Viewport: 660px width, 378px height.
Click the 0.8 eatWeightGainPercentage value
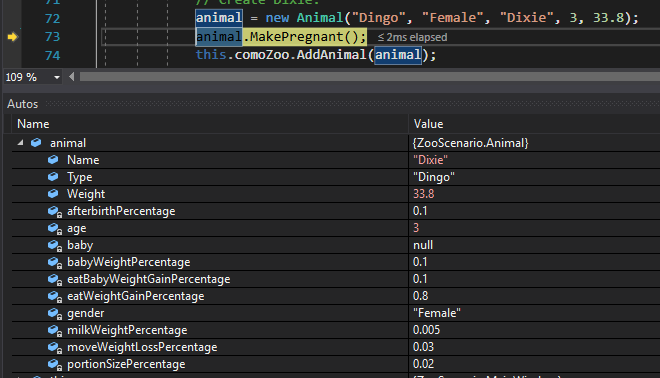coord(420,296)
